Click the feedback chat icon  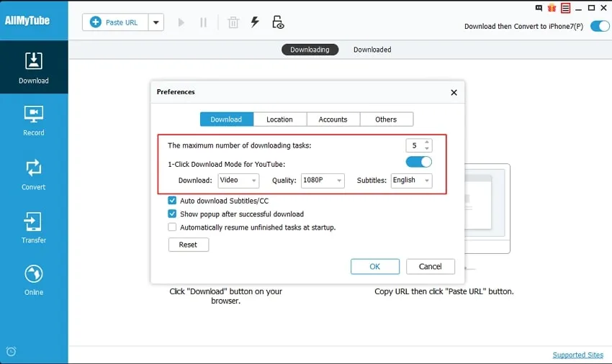[x=539, y=8]
